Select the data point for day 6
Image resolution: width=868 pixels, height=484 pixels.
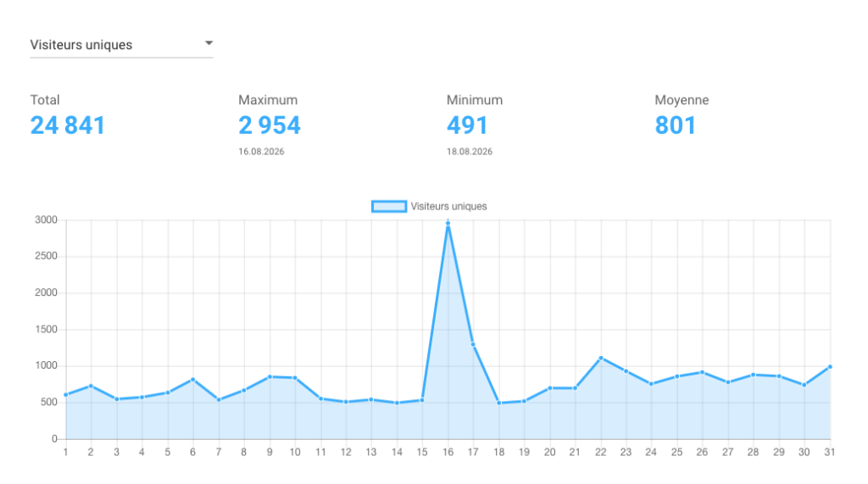click(192, 380)
